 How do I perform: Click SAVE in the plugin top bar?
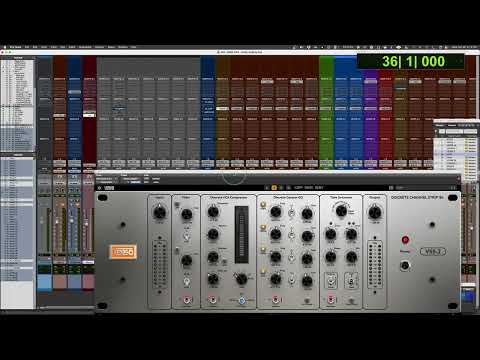coord(309,188)
